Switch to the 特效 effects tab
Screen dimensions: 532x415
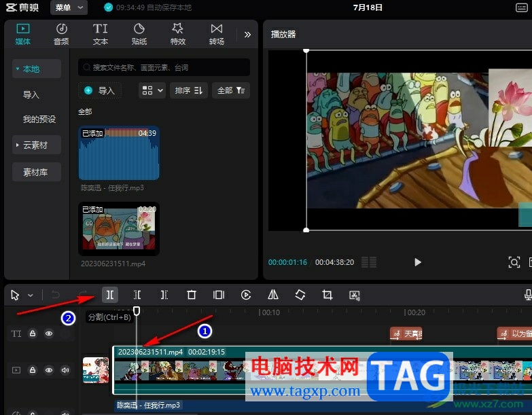pos(178,34)
